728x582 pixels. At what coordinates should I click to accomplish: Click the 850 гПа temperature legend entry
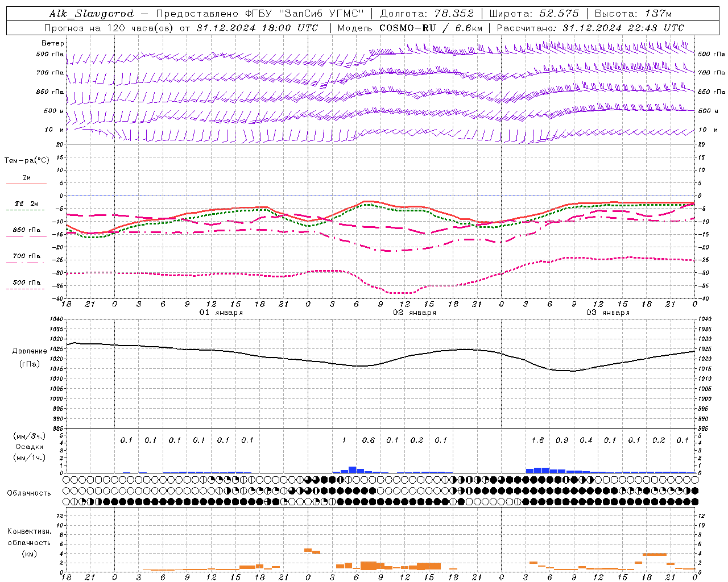pyautogui.click(x=26, y=230)
